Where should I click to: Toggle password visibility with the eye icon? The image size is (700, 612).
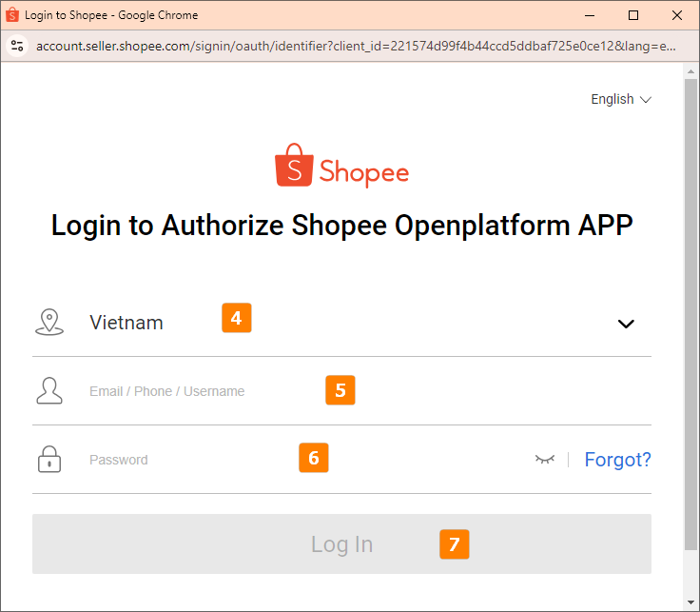(x=544, y=460)
